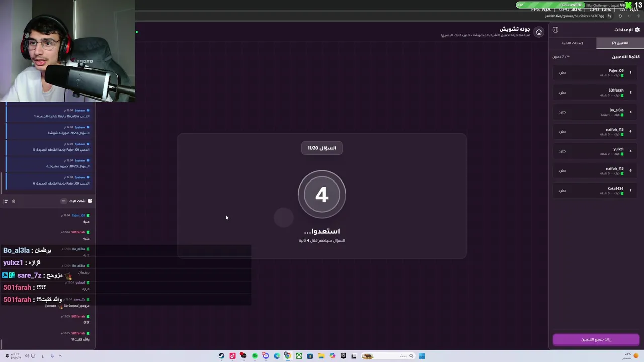Reload the page using the browser refresh icon
The height and width of the screenshot is (362, 644).
point(620,16)
